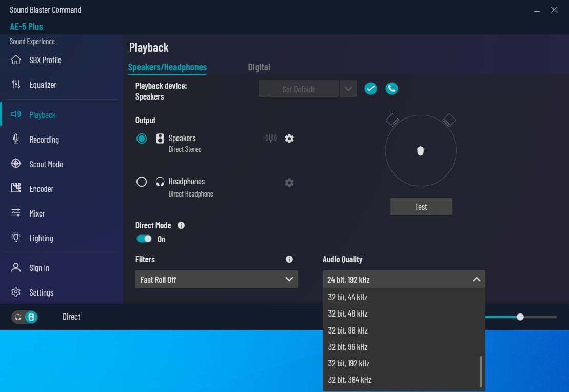Go to the Mixer menu label
Viewport: 569px width, 392px height.
37,213
